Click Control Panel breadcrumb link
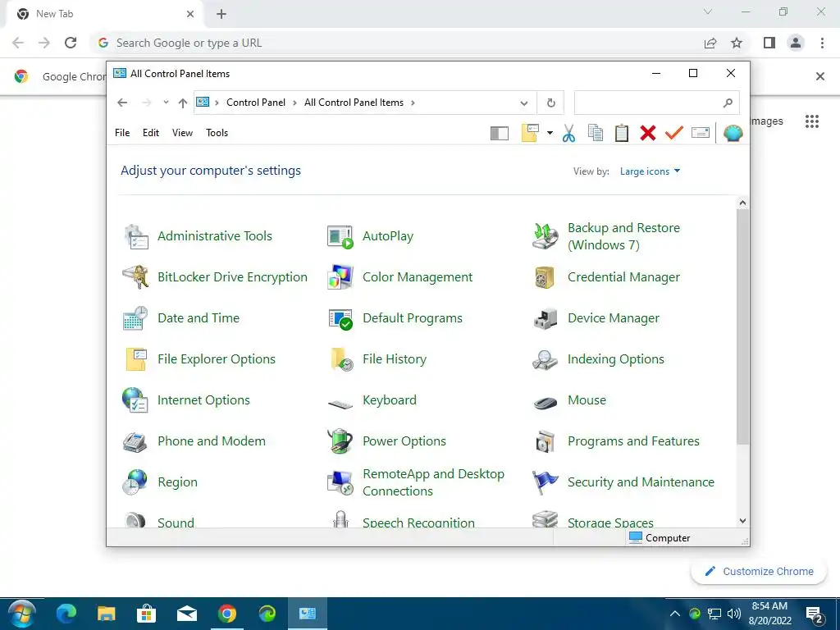This screenshot has height=630, width=840. (x=256, y=103)
